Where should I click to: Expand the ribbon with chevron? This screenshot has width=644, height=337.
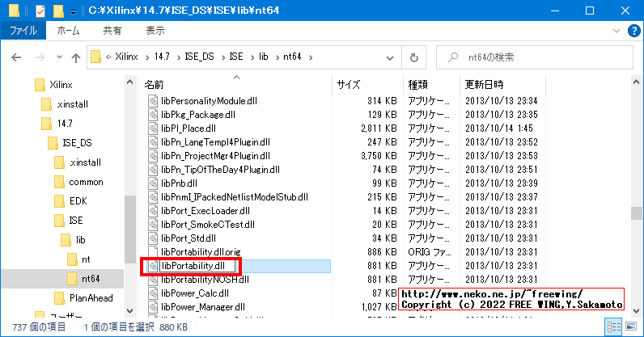pos(616,31)
